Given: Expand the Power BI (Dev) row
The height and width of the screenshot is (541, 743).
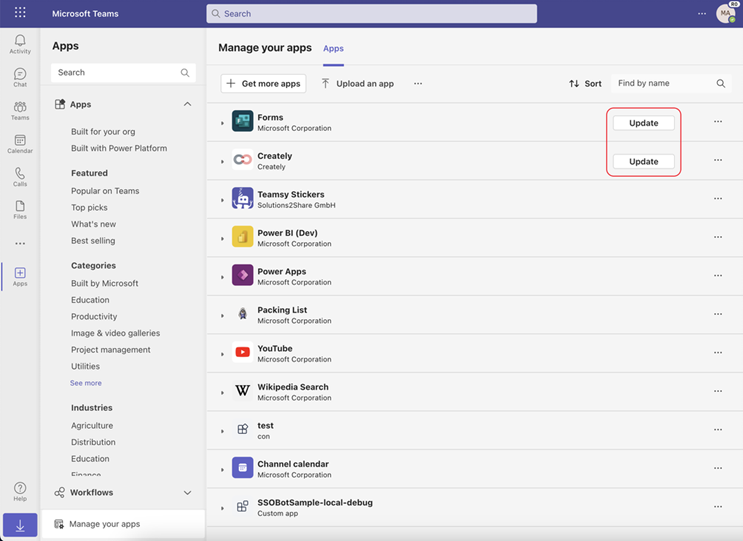Looking at the screenshot, I should click(x=222, y=239).
